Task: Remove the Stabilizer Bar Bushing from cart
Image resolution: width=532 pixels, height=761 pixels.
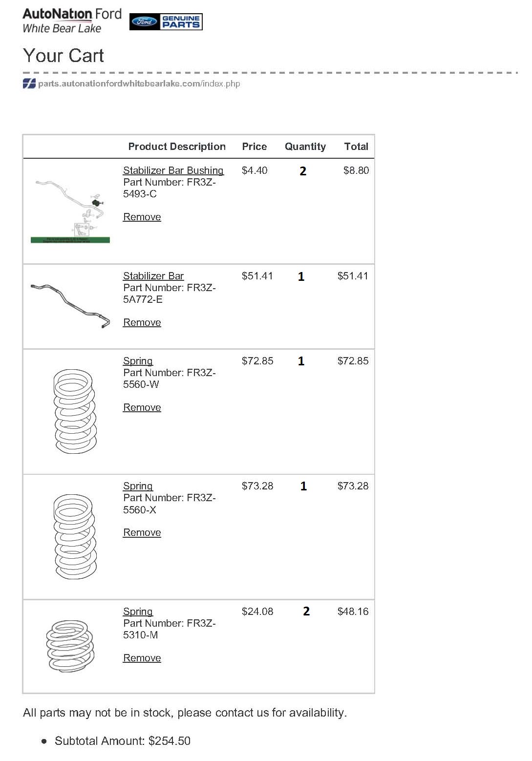Action: [142, 217]
